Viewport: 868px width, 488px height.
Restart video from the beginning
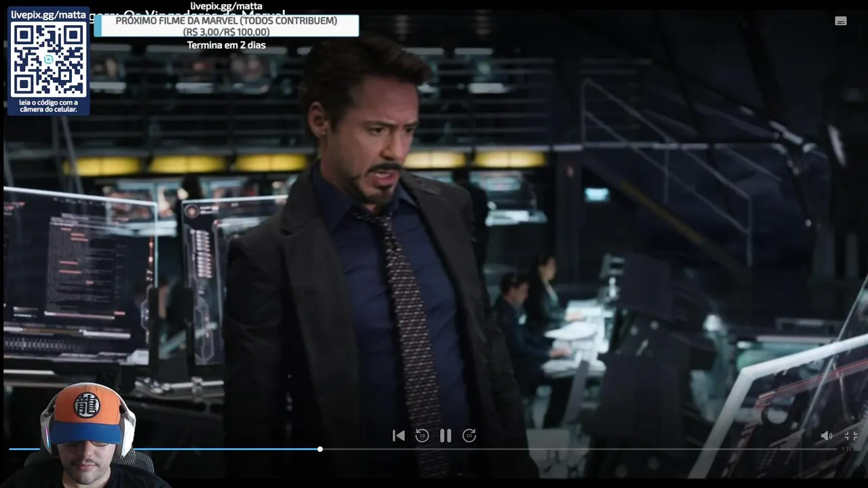click(399, 436)
